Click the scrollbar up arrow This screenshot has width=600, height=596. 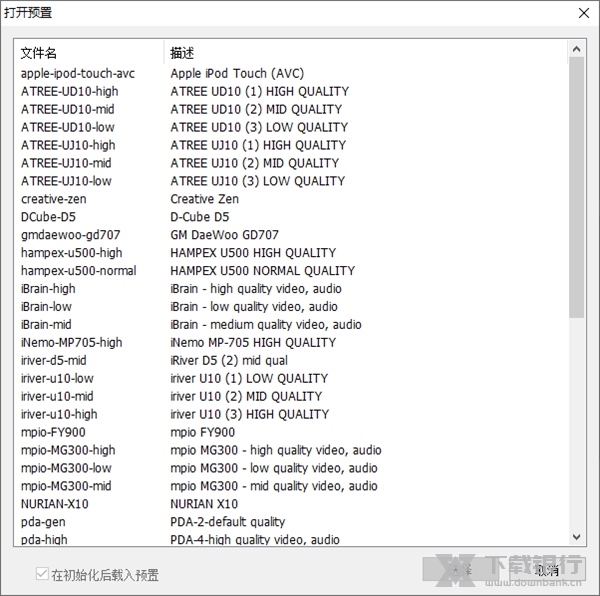point(576,48)
